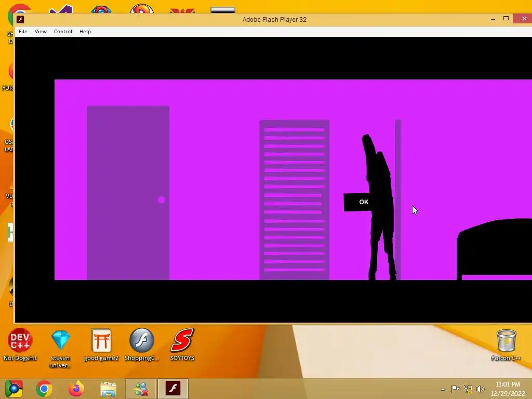Open Google Chrome from the taskbar
532x399 pixels.
tap(44, 389)
